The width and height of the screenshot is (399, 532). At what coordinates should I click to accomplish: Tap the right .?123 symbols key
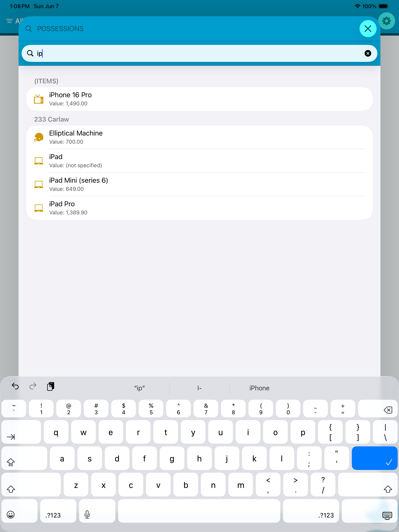click(x=311, y=511)
